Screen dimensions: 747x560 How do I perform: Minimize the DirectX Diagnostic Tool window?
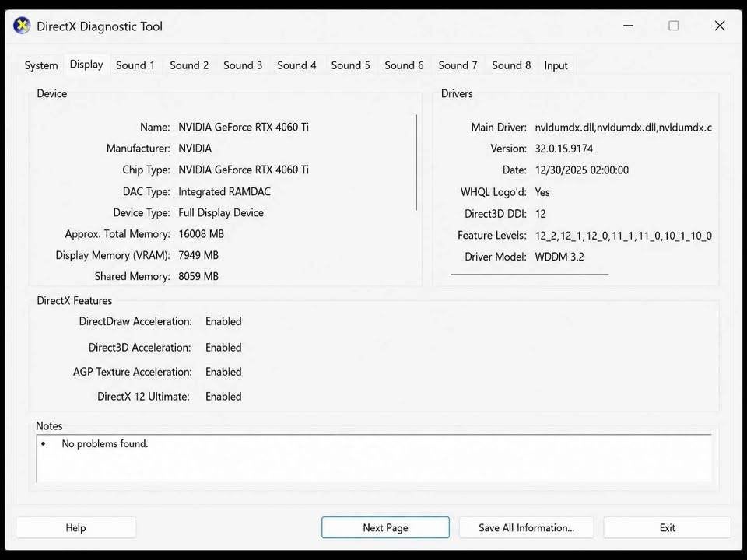pyautogui.click(x=629, y=26)
